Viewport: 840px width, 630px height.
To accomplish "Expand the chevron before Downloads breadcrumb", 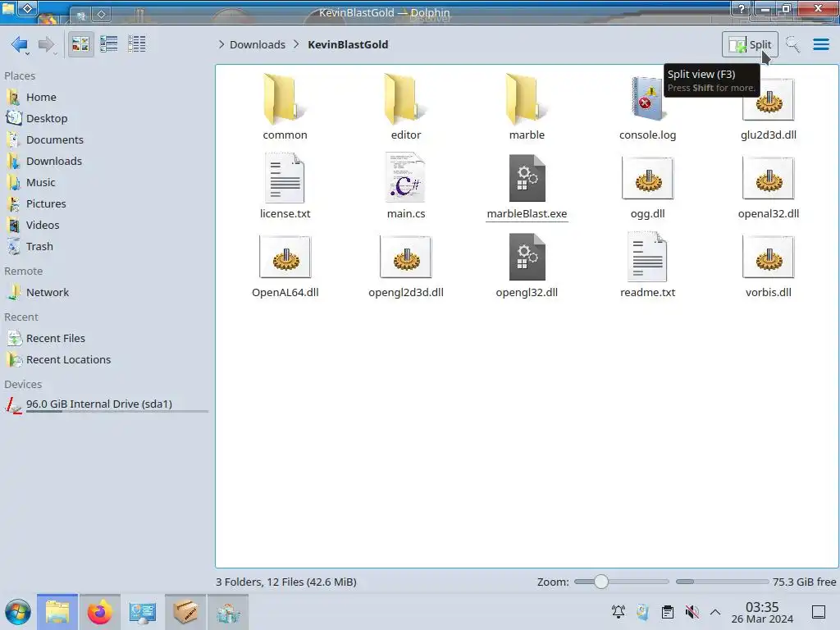I will tap(221, 44).
